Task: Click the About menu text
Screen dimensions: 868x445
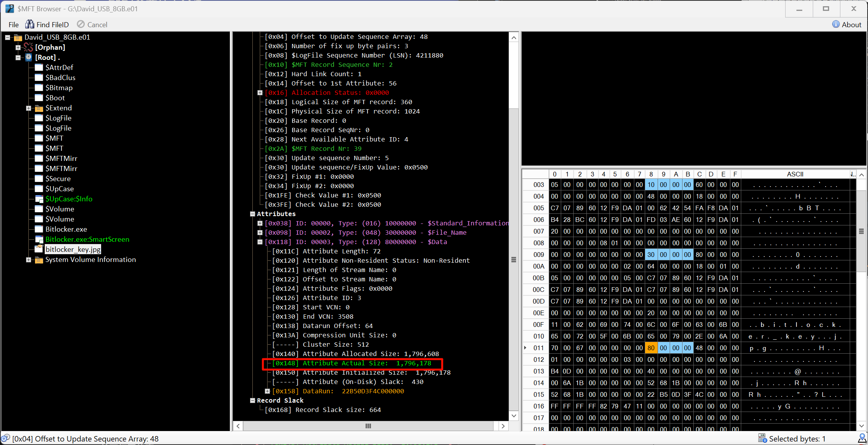Action: point(851,24)
